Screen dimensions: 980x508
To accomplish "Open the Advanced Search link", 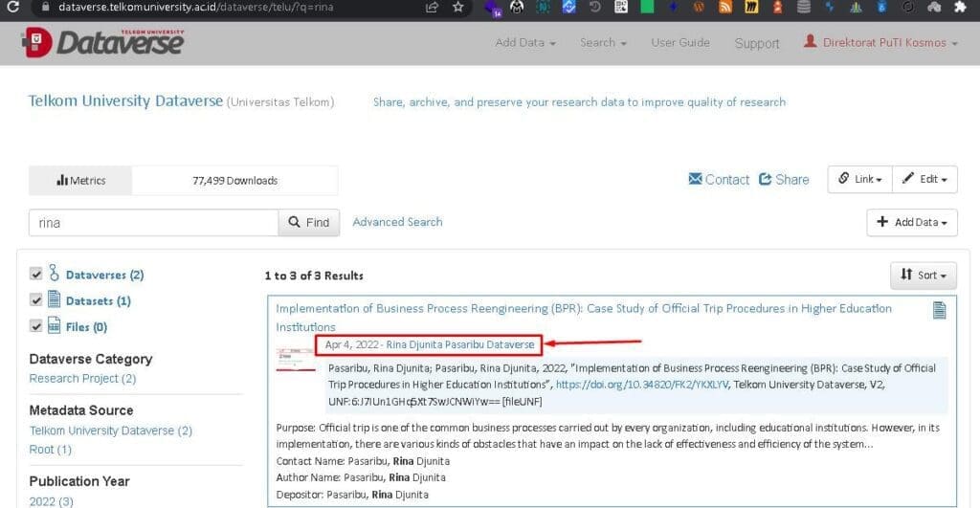I will point(397,222).
